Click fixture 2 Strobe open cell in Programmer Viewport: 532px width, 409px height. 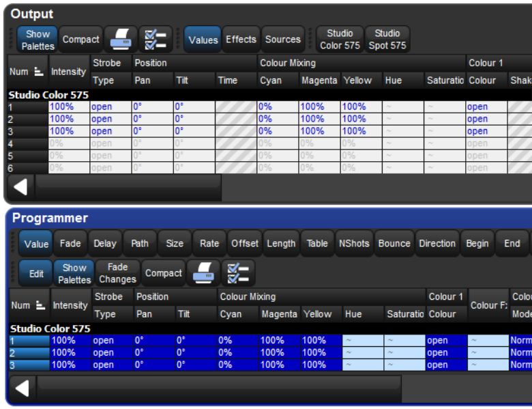click(x=113, y=353)
